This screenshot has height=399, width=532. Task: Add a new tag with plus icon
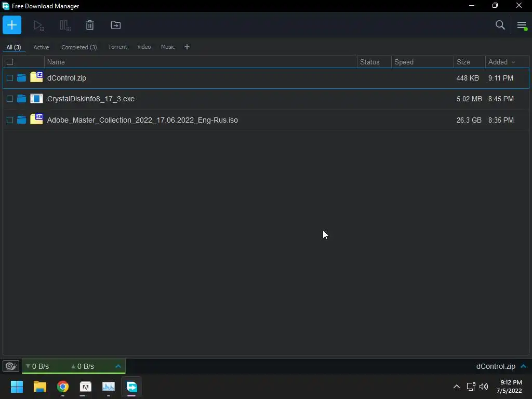click(x=187, y=47)
